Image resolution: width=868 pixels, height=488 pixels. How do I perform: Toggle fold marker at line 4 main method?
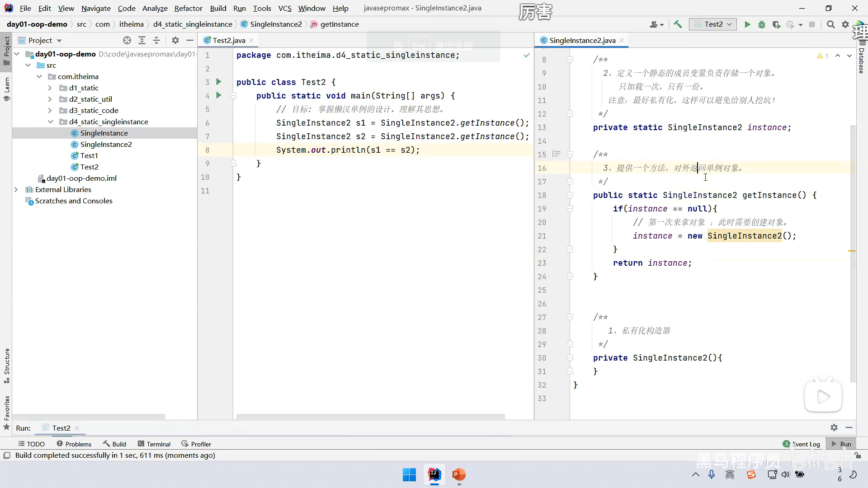point(233,96)
